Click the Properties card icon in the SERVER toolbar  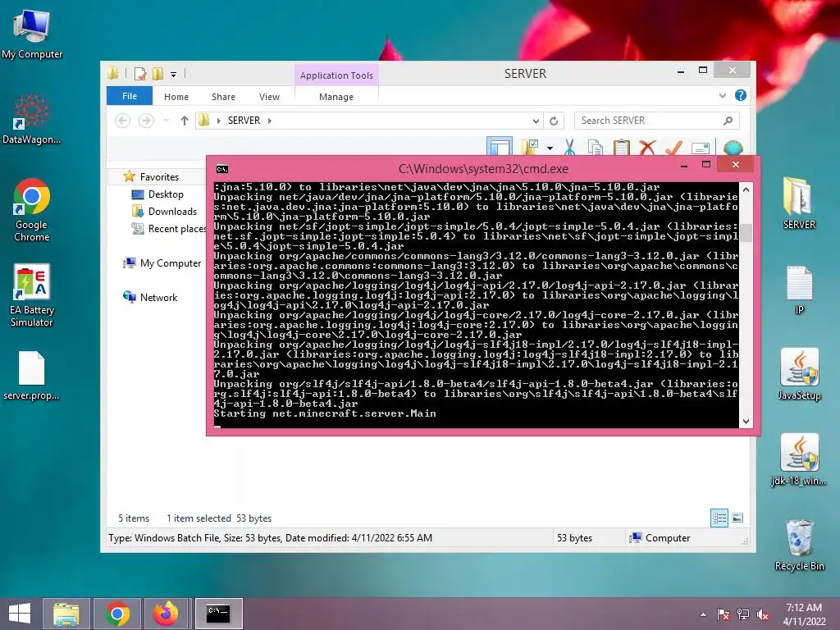tap(701, 148)
